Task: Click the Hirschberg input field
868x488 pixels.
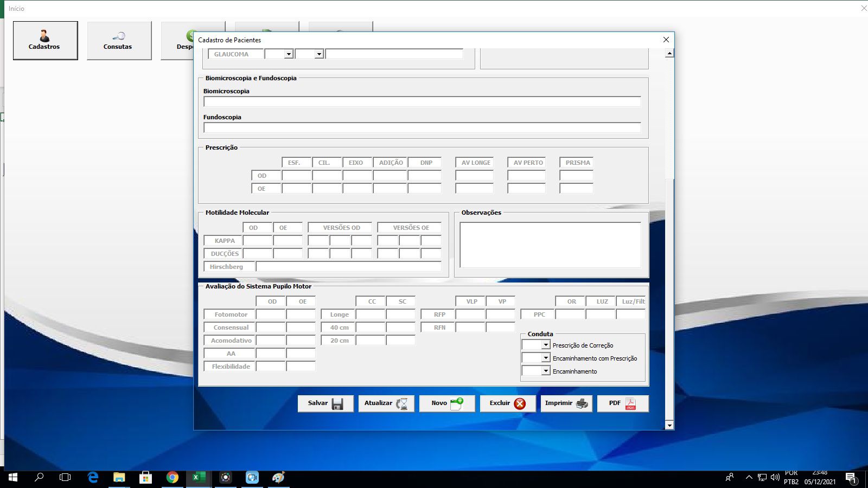Action: [348, 267]
